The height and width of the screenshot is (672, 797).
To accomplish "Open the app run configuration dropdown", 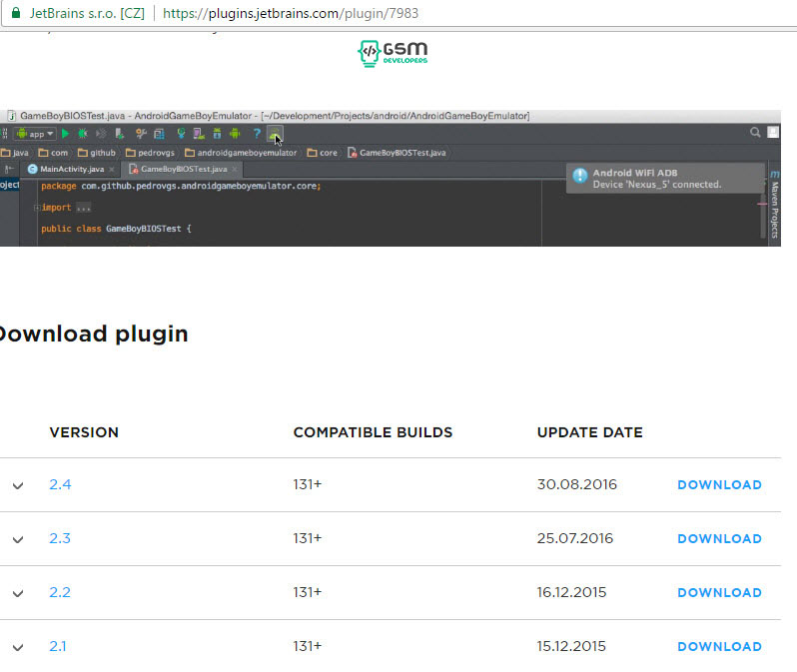I will coord(35,134).
